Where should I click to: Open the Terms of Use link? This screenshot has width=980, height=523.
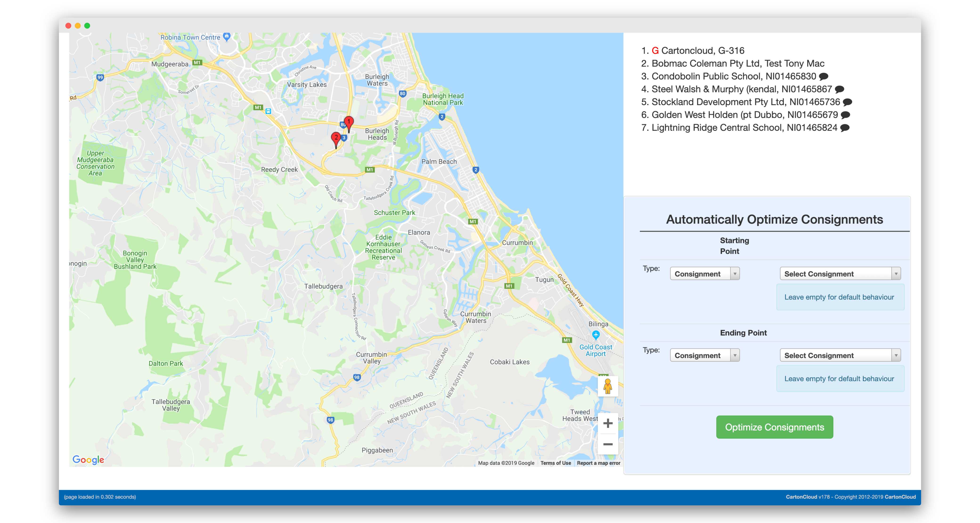(x=555, y=463)
